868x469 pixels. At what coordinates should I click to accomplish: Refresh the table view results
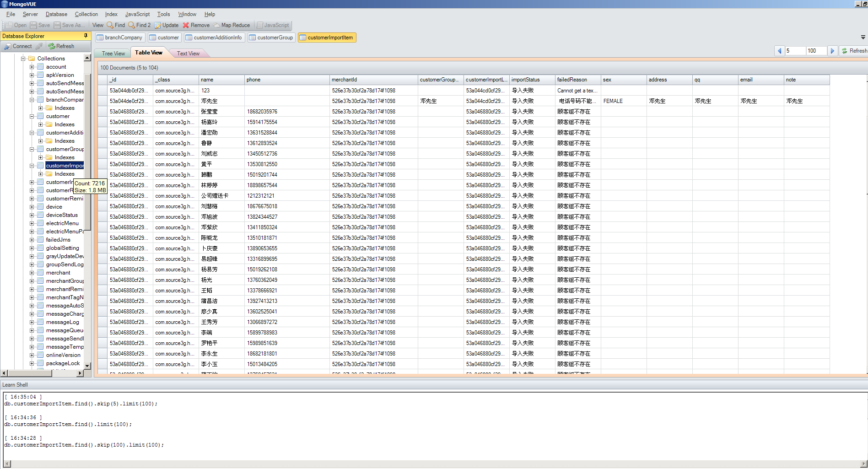point(854,51)
